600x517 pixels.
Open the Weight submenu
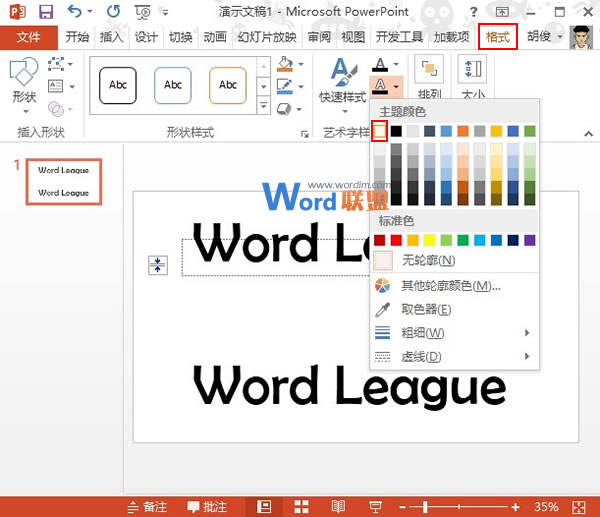click(x=454, y=333)
